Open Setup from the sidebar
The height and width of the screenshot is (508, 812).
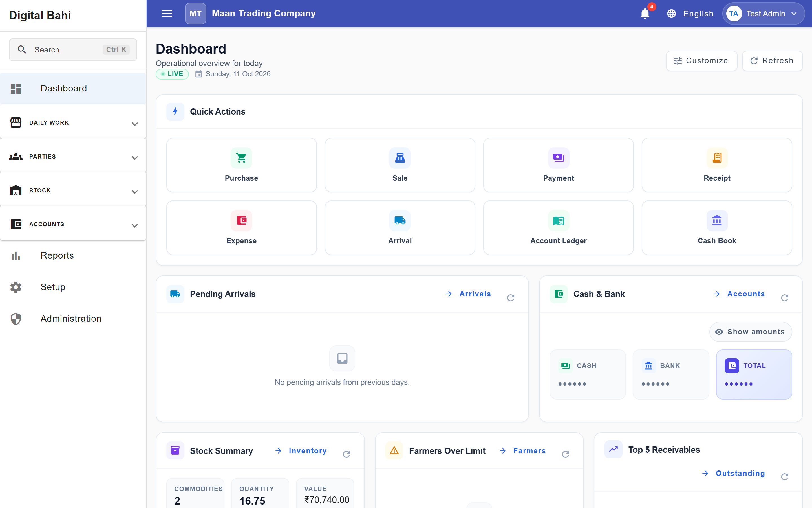click(73, 287)
